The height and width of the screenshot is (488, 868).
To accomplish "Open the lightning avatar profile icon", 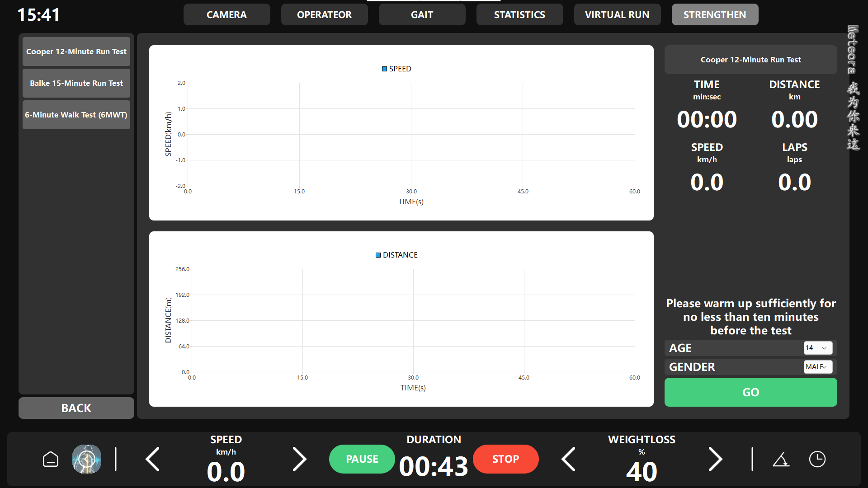I will click(87, 459).
